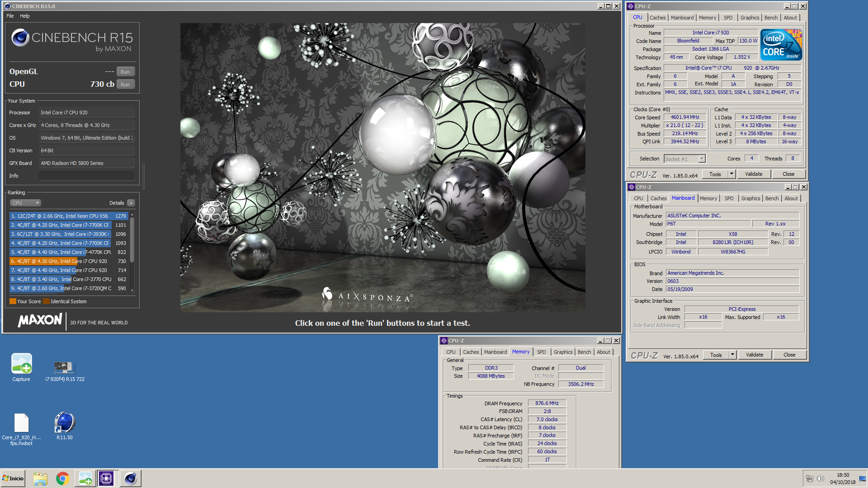Viewport: 868px width, 488px height.
Task: Run the OpenGL benchmark
Action: click(x=125, y=72)
